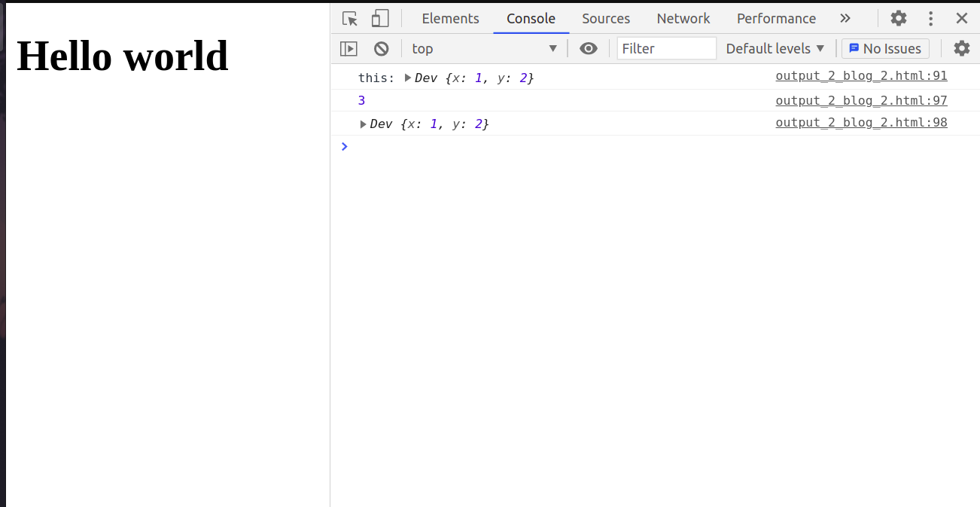The image size is (980, 507).
Task: Open console settings gear in the toolbar
Action: click(962, 49)
